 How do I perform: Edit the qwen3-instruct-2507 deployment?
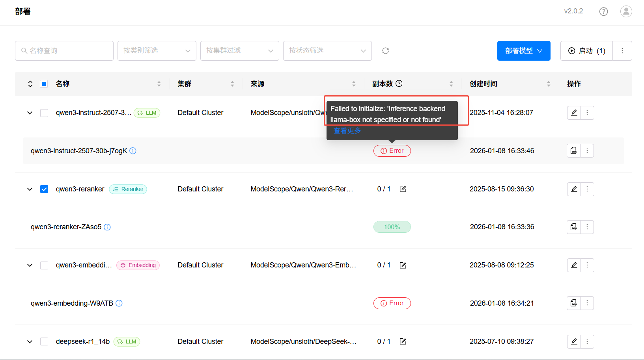coord(574,113)
